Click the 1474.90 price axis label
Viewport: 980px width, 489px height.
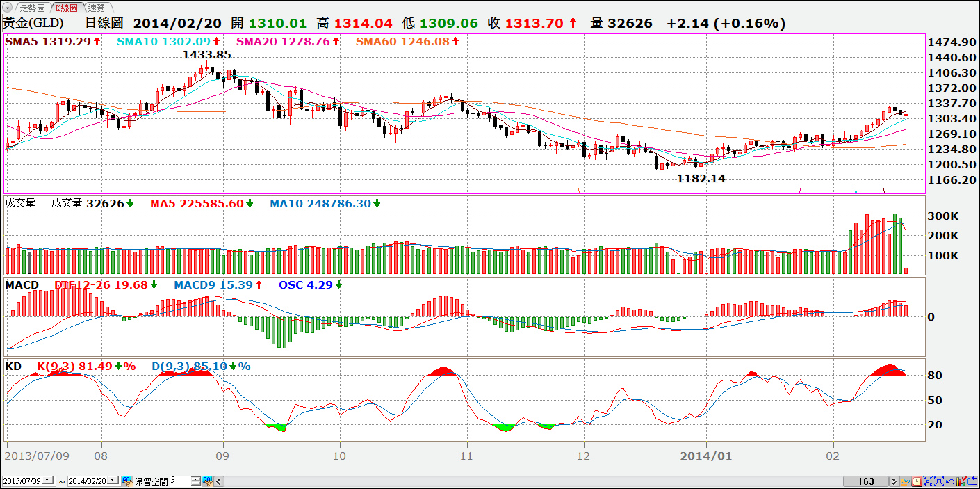point(952,42)
